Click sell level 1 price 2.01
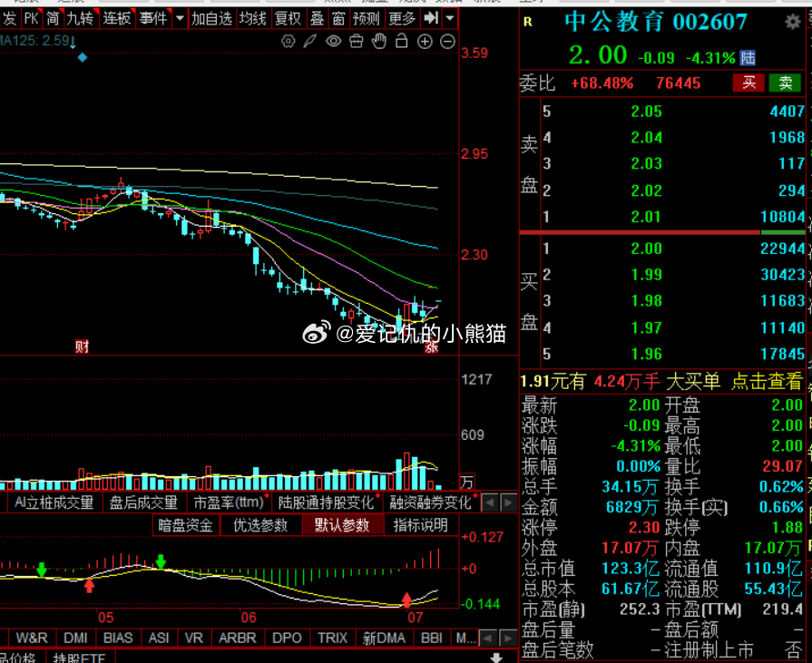Screen dimensions: 812x663 click(646, 217)
